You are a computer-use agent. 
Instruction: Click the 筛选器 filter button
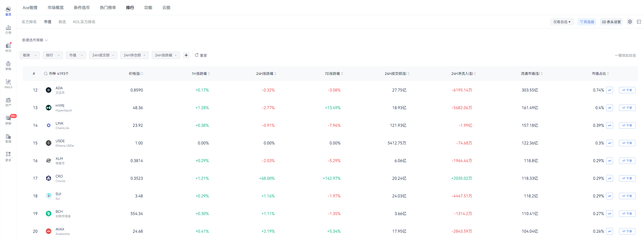(x=587, y=22)
